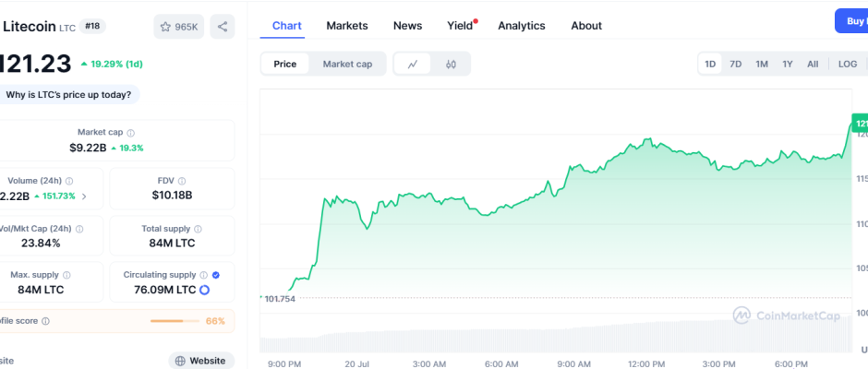Toggle chart to Market cap

[x=347, y=64]
